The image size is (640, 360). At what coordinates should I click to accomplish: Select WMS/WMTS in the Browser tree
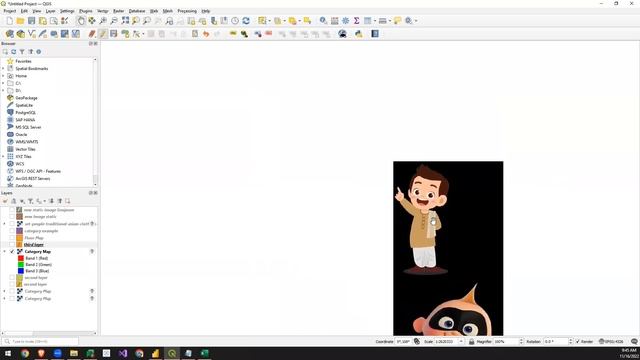[27, 142]
